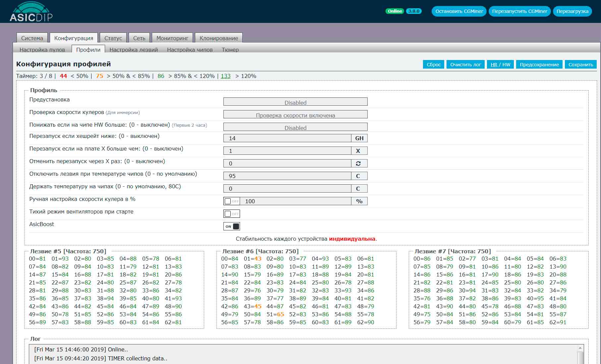Screen dimensions: 601x364
Task: Click chip 40=95 on blade #7
Action: point(535,298)
